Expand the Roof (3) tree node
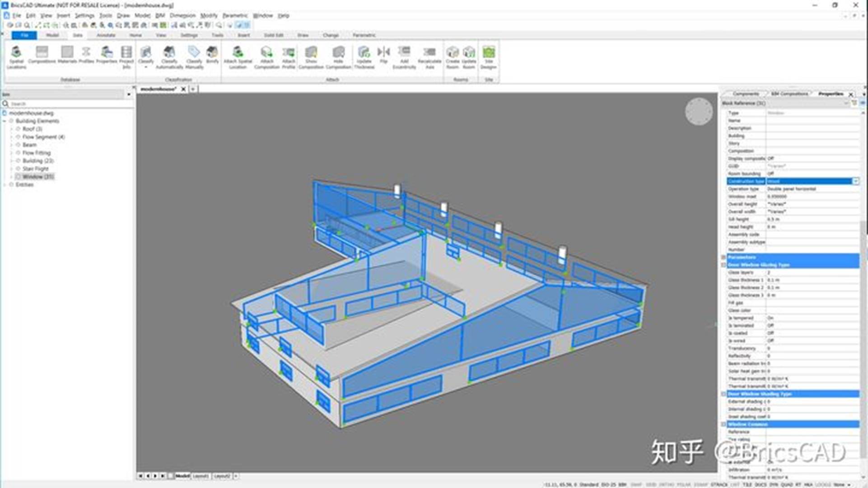The width and height of the screenshot is (868, 488). click(12, 129)
